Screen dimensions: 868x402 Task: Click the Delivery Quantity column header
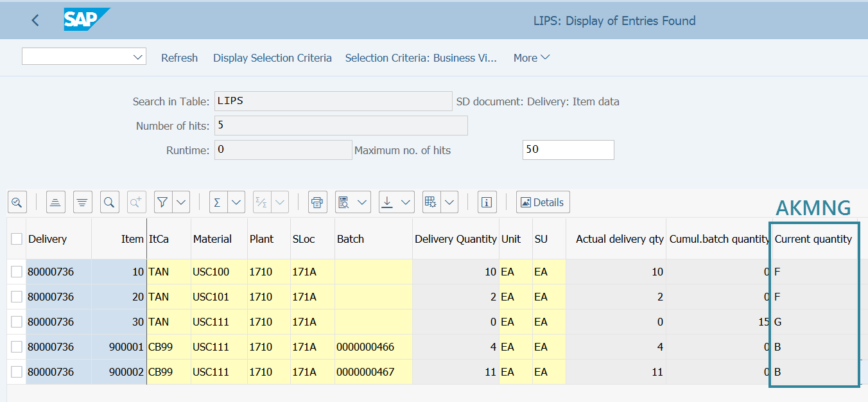456,239
